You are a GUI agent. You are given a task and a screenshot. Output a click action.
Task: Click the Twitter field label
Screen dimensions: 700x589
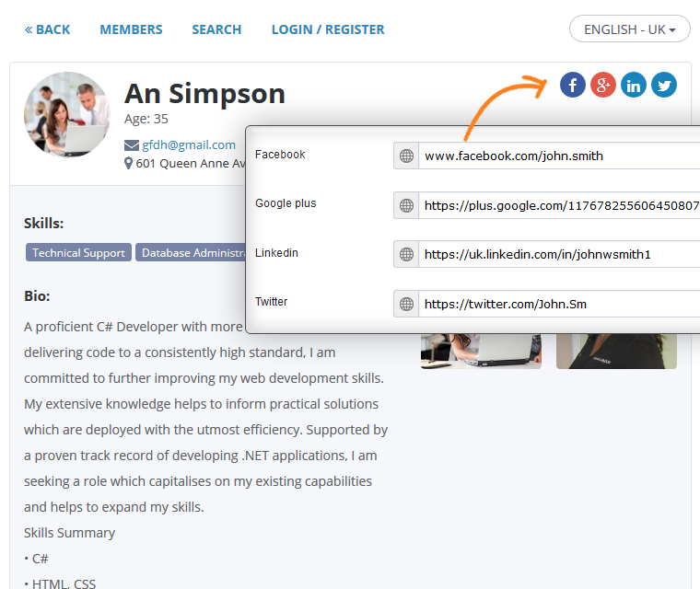point(271,302)
